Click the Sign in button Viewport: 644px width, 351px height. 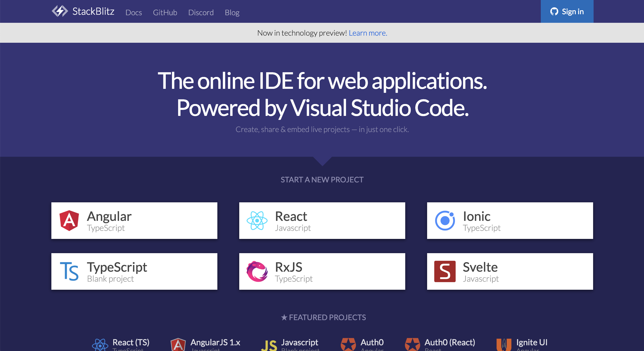[x=567, y=11]
